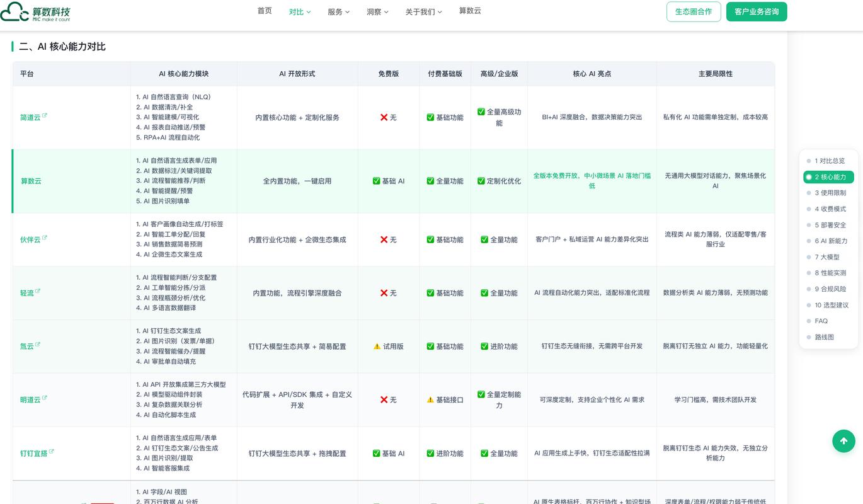
Task: Click the 全内置功能，一键启用 cell
Action: (x=297, y=181)
